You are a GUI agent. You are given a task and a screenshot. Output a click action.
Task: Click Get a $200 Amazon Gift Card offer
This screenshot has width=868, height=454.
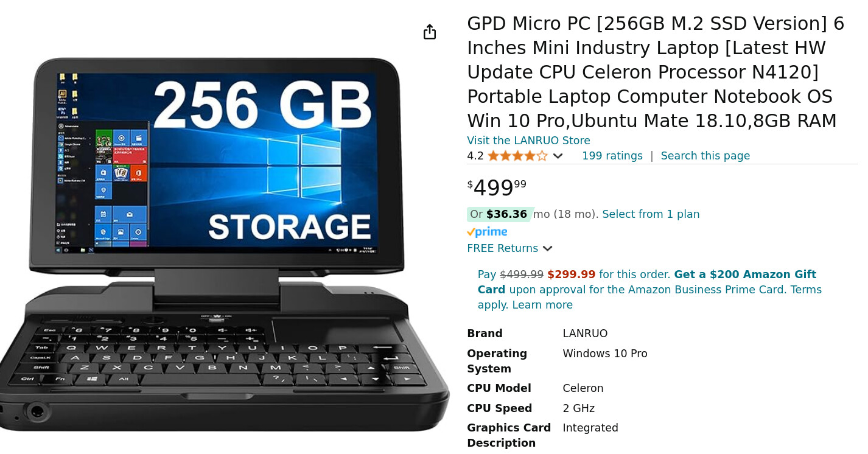[647, 282]
